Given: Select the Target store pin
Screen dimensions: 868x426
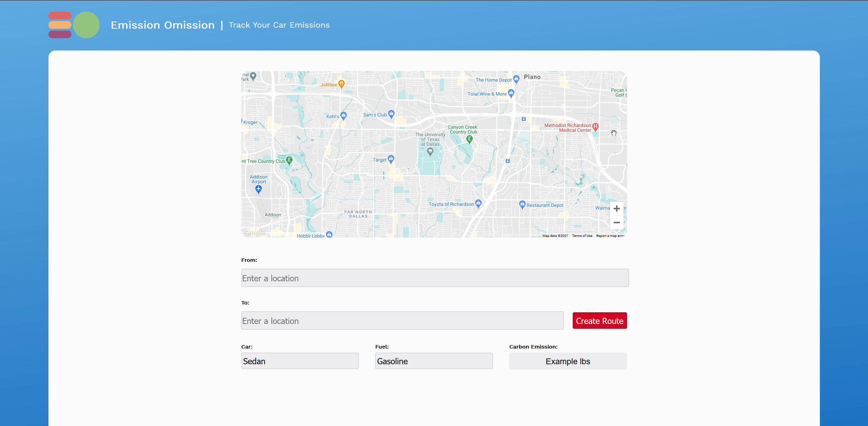Looking at the screenshot, I should tap(391, 159).
